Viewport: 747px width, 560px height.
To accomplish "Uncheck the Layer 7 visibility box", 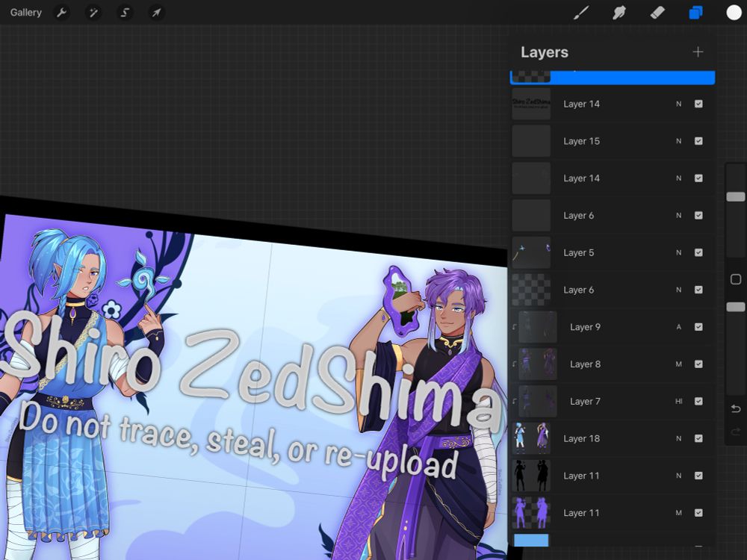I will (698, 401).
